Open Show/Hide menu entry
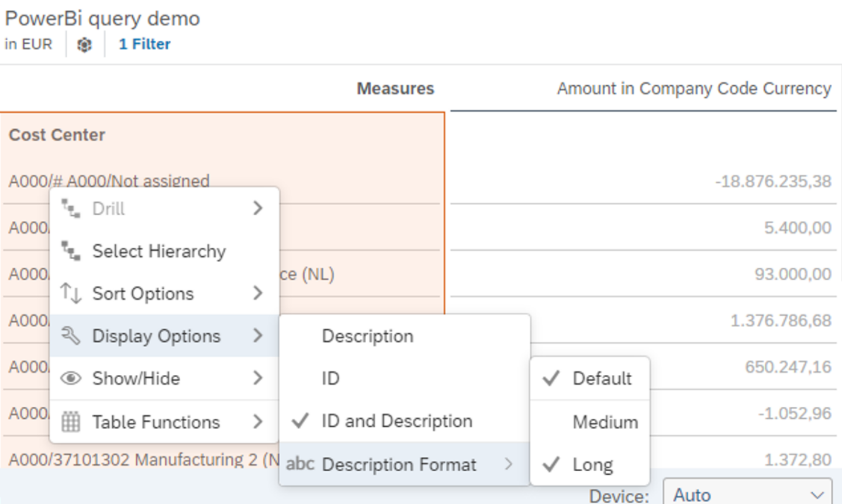 pyautogui.click(x=164, y=378)
